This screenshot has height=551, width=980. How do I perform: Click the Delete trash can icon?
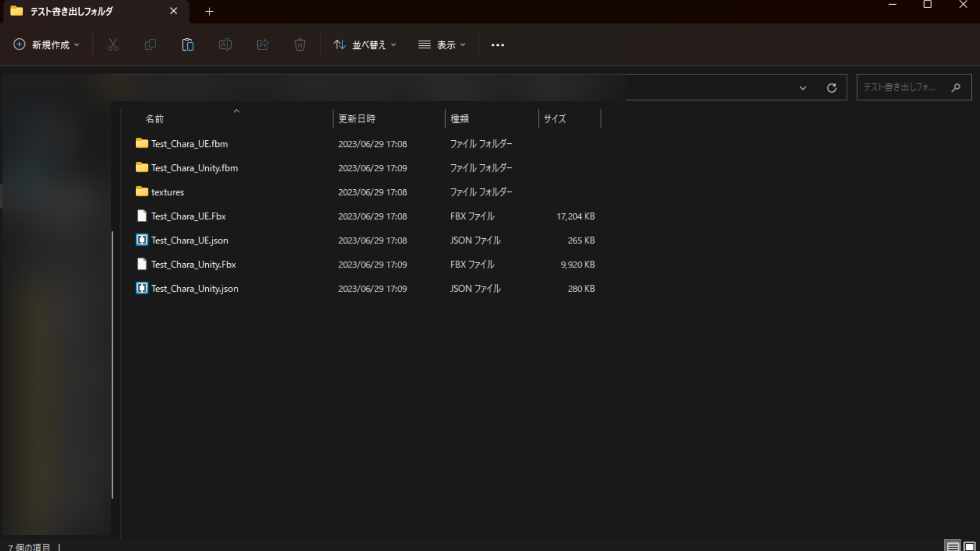pos(300,45)
